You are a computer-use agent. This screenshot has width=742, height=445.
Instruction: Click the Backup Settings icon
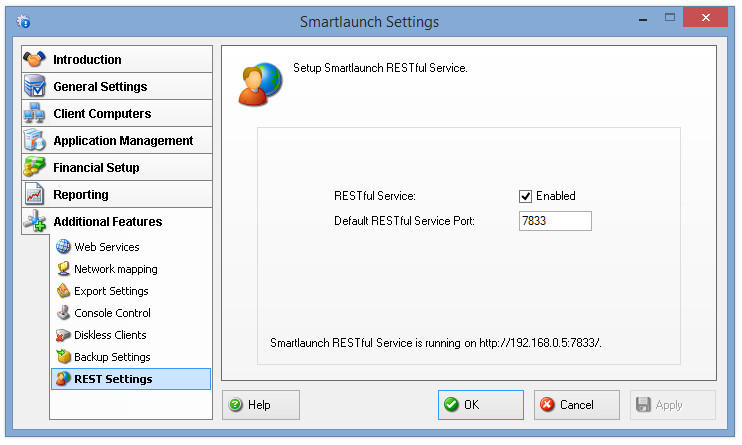click(x=63, y=357)
